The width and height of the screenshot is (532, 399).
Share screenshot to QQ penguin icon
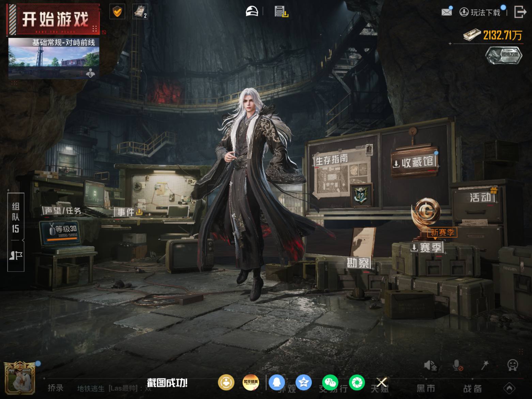277,383
